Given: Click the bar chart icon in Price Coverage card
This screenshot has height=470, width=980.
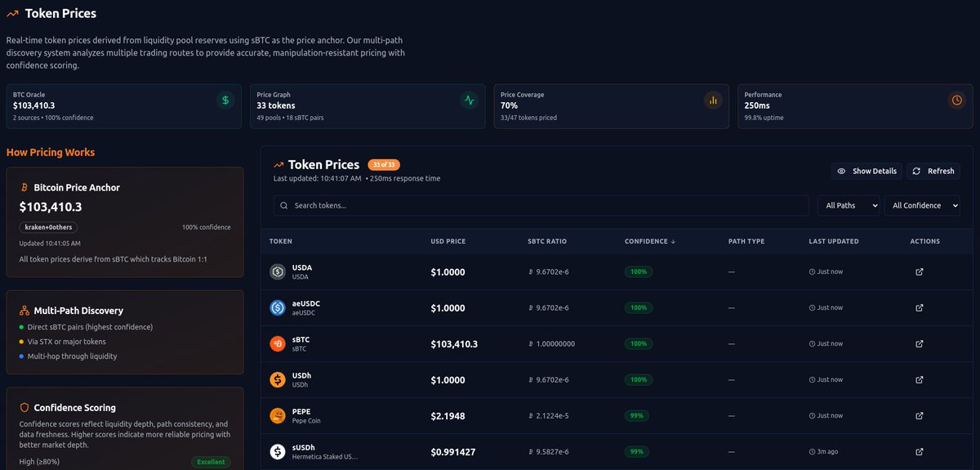Looking at the screenshot, I should tap(713, 101).
